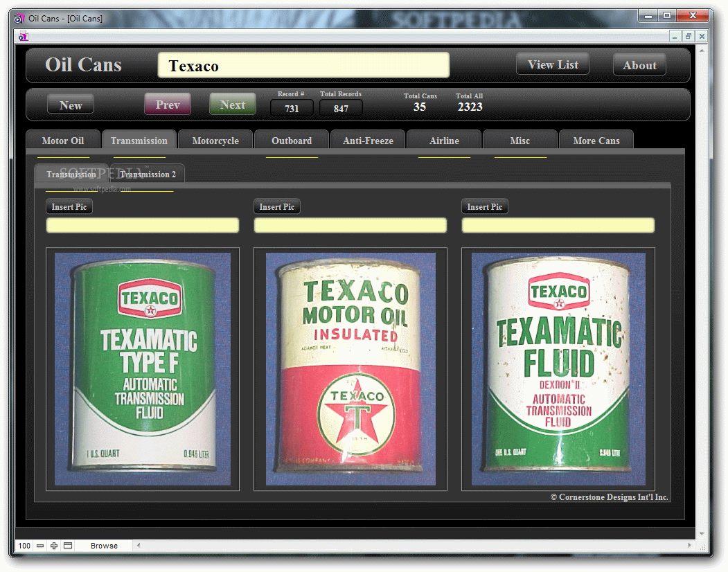Minimize the inner Oil Cans document window
728x572 pixels.
coord(675,36)
